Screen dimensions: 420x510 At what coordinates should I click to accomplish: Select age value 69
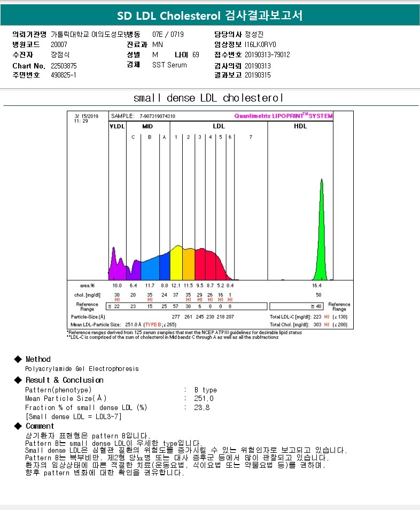196,55
